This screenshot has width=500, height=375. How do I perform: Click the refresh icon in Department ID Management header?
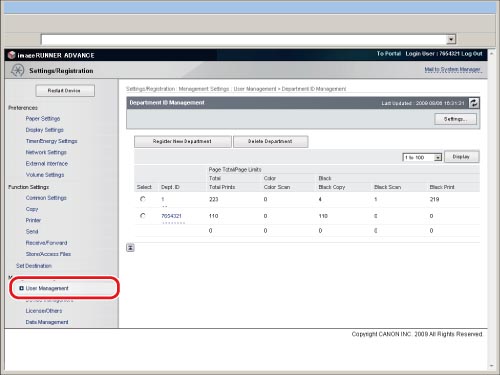(x=474, y=103)
